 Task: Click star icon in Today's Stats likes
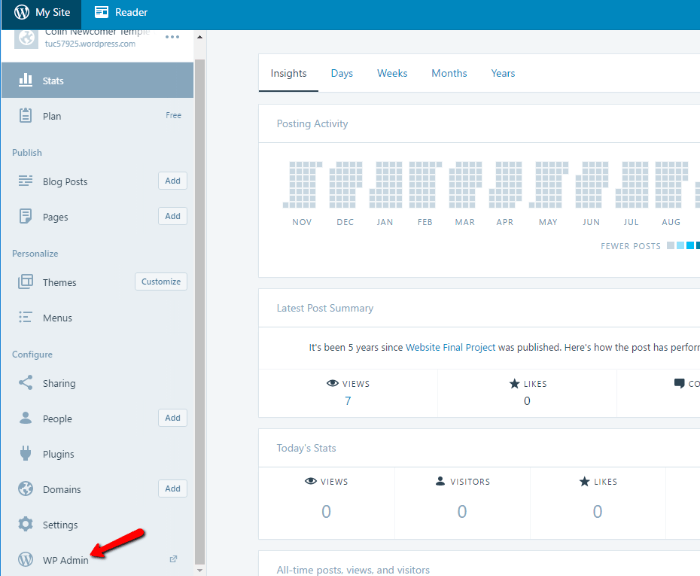[584, 481]
